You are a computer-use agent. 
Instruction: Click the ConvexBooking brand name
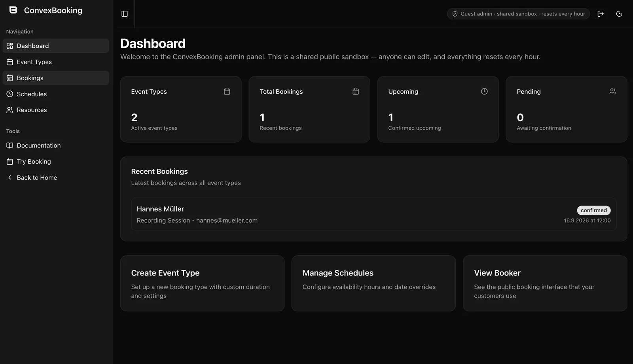(53, 11)
